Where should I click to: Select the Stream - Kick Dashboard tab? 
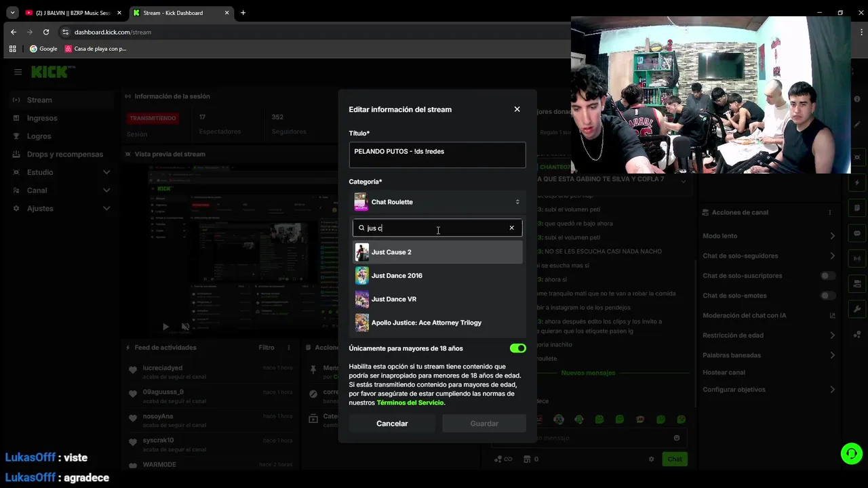click(180, 12)
